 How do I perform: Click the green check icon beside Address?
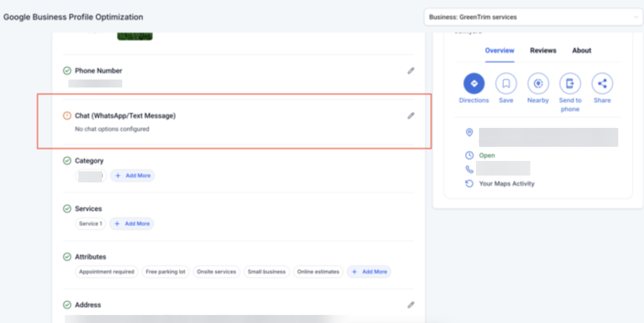[x=67, y=305]
